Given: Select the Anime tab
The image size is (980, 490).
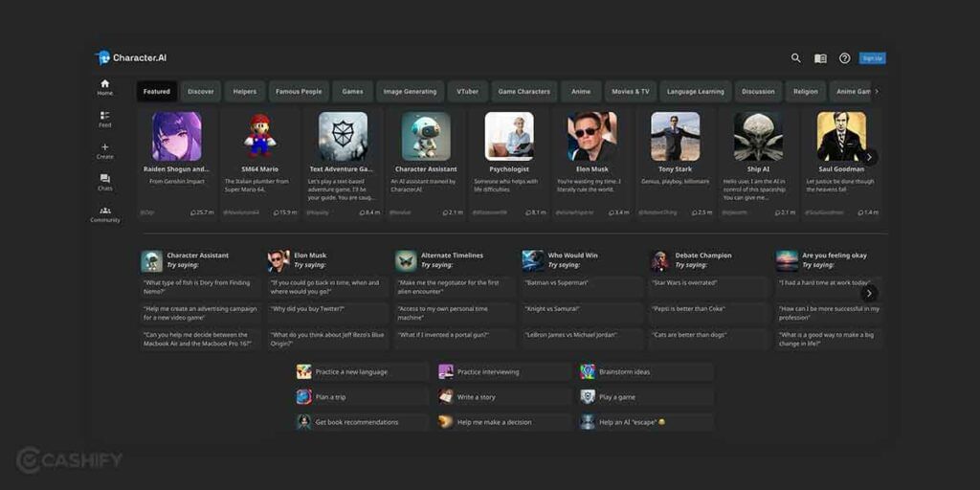Looking at the screenshot, I should [581, 91].
